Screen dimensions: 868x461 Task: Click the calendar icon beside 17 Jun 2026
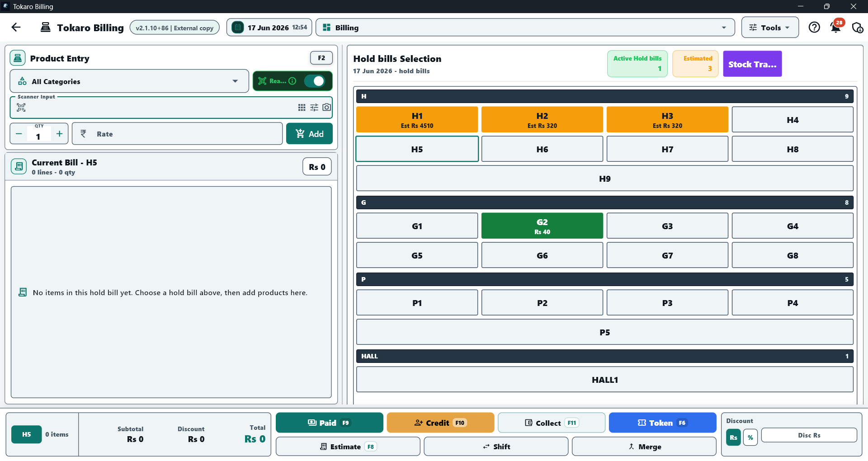pos(238,28)
